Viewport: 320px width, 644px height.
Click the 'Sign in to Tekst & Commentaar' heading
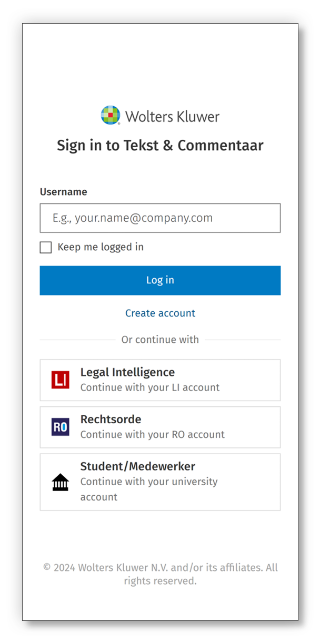coord(160,145)
